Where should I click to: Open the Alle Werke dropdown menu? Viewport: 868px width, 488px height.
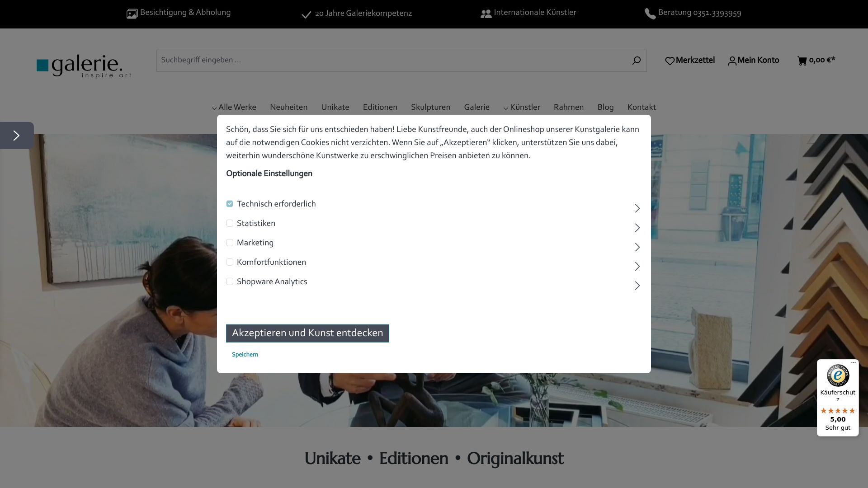[234, 108]
